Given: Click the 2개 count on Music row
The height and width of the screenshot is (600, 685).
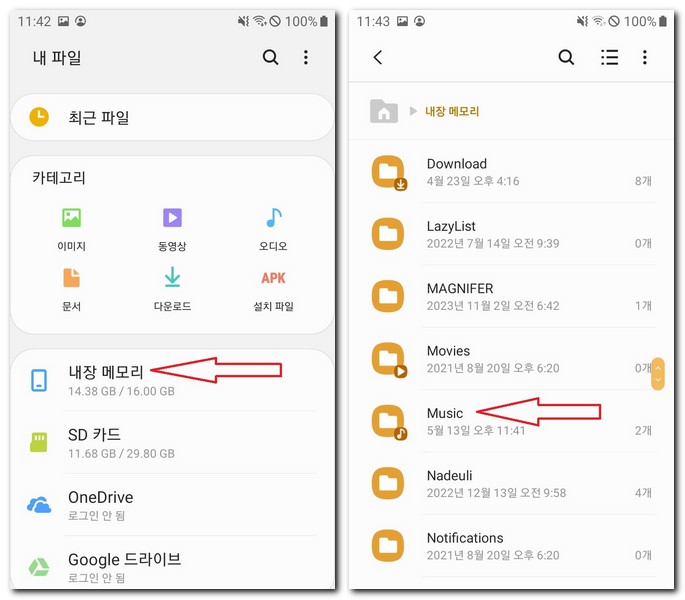Looking at the screenshot, I should (x=643, y=430).
